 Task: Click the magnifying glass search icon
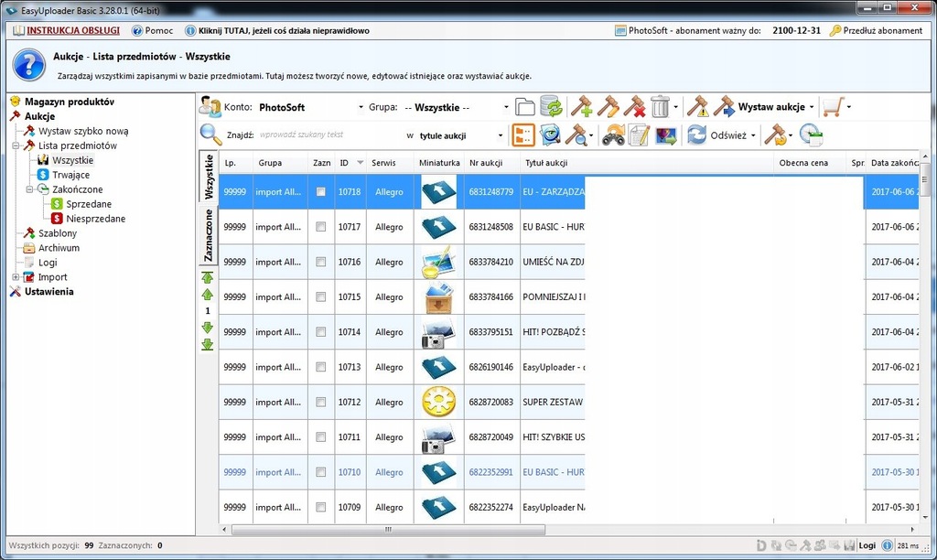210,135
